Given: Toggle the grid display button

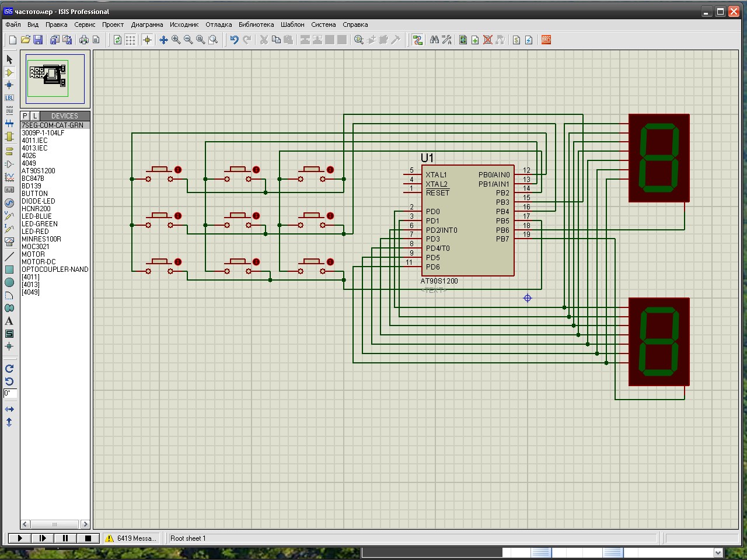Looking at the screenshot, I should click(x=130, y=40).
